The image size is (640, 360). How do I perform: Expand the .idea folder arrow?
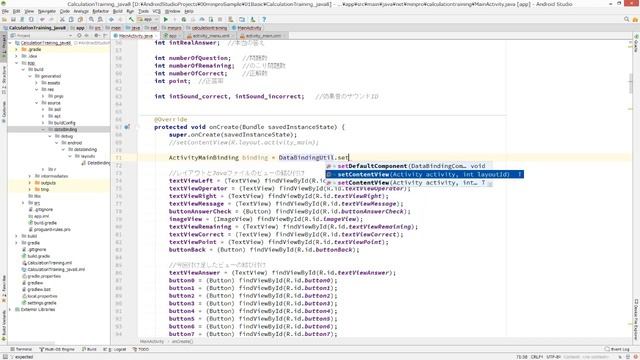tap(17, 56)
